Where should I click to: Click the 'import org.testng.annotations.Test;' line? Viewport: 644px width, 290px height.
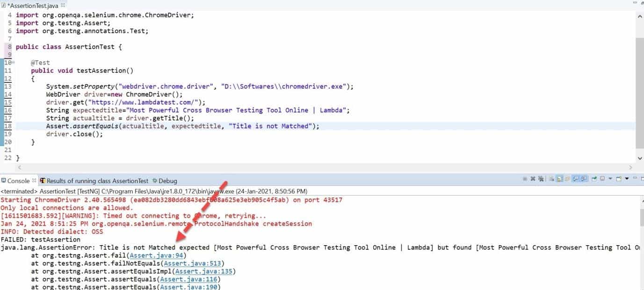click(82, 31)
